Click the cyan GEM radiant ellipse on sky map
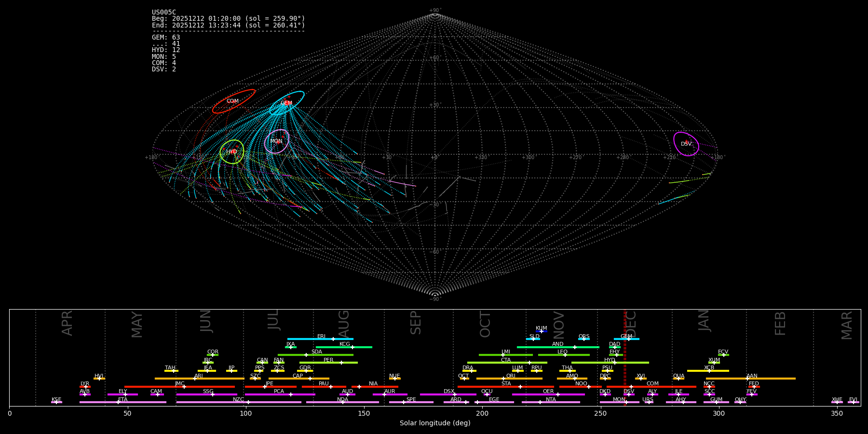This screenshot has width=868, height=434. pyautogui.click(x=287, y=103)
